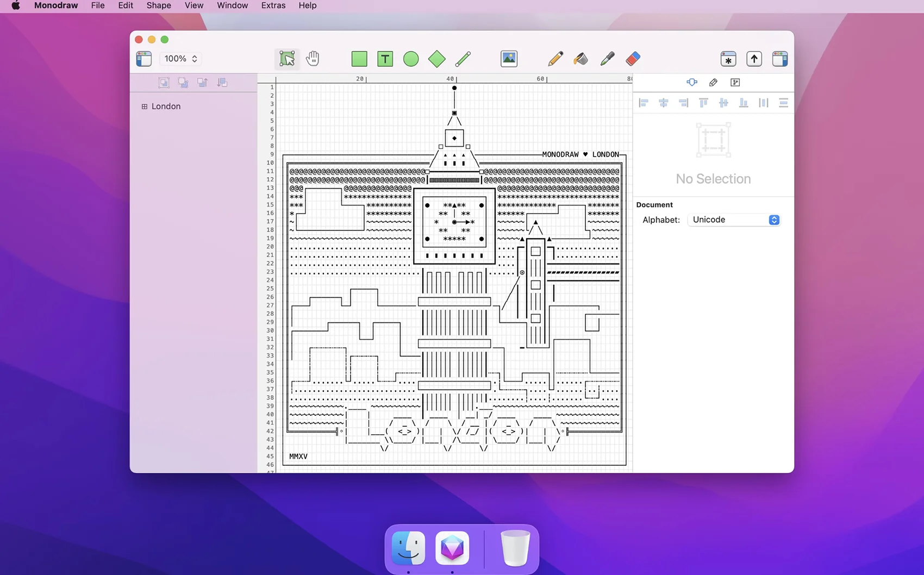Select the Diamond shape tool
924x575 pixels.
point(436,59)
